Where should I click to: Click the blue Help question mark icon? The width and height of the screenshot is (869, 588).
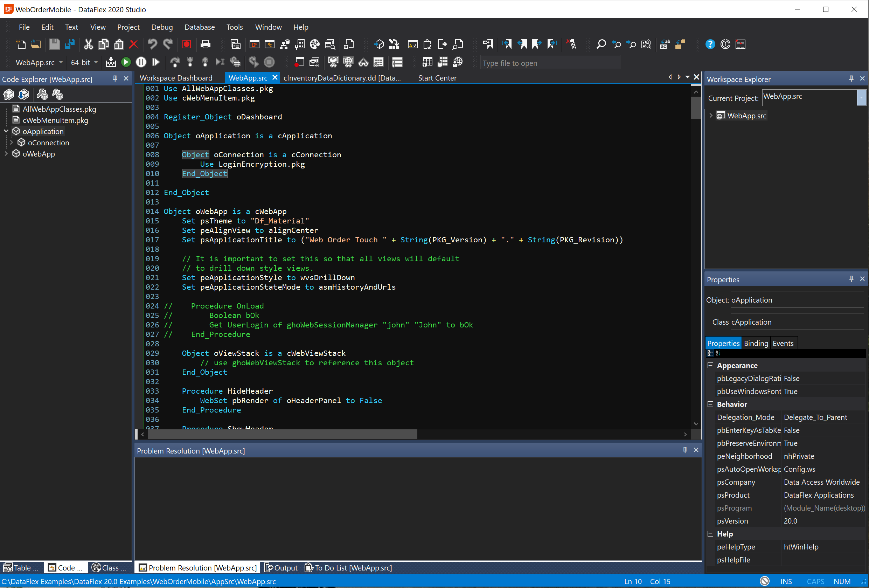(x=710, y=44)
